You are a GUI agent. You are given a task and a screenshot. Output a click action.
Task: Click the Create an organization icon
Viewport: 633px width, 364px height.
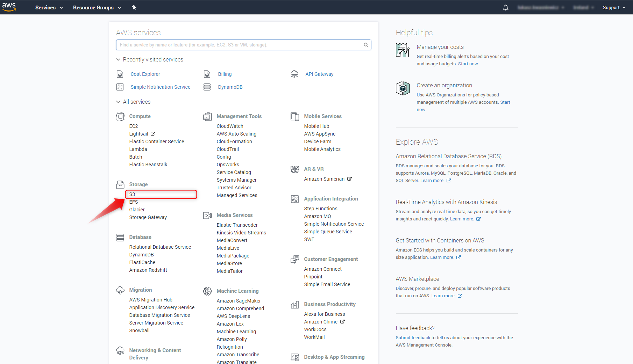tap(403, 88)
